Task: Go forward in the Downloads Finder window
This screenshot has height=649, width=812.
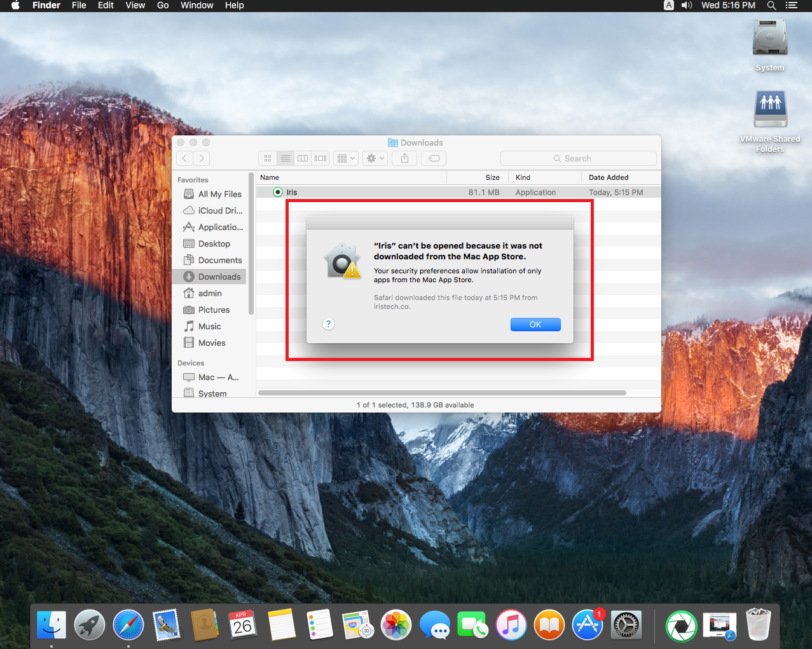Action: pyautogui.click(x=202, y=158)
